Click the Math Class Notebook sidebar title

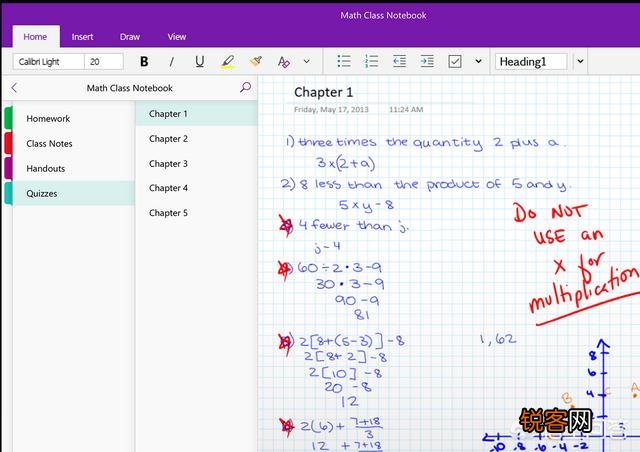(129, 88)
